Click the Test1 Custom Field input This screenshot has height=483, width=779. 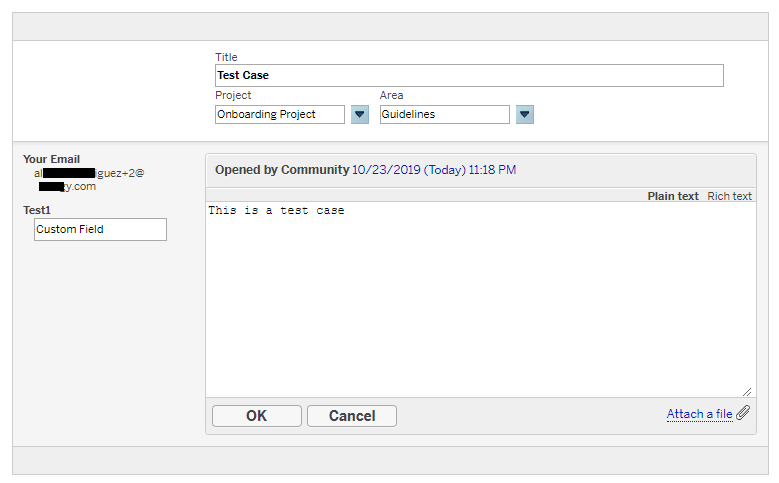[100, 230]
